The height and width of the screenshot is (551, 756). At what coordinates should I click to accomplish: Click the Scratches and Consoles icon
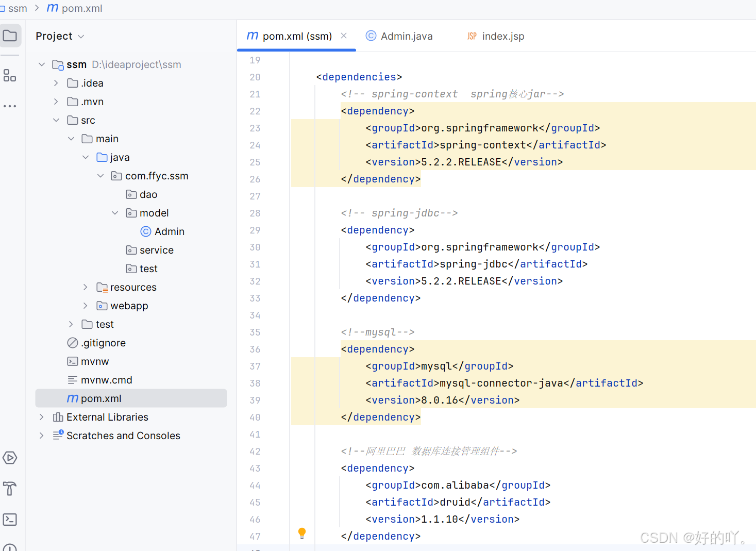(x=58, y=435)
